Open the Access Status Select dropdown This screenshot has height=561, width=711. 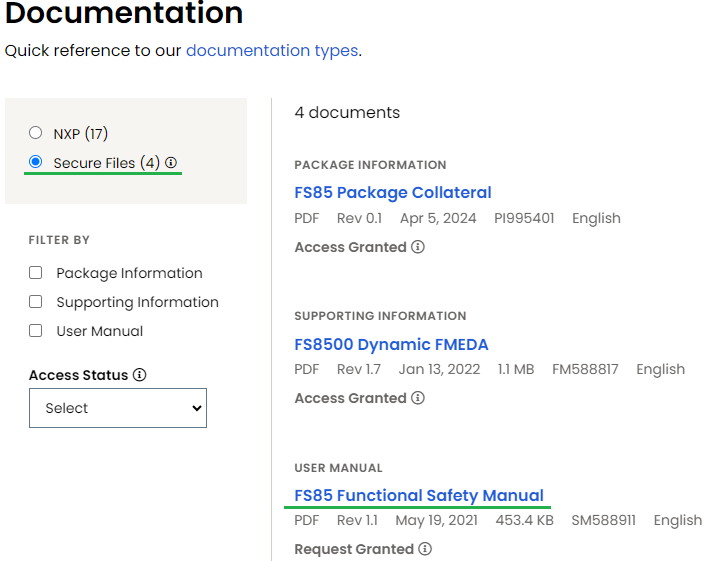click(x=118, y=408)
